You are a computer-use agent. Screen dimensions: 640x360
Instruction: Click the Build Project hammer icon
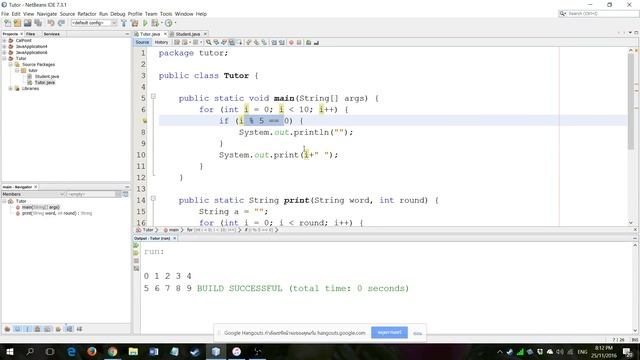pyautogui.click(x=124, y=23)
